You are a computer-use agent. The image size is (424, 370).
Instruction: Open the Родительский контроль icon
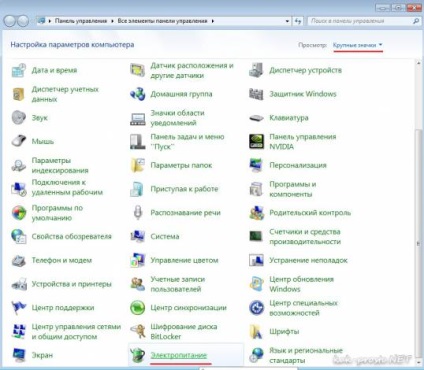click(x=256, y=213)
